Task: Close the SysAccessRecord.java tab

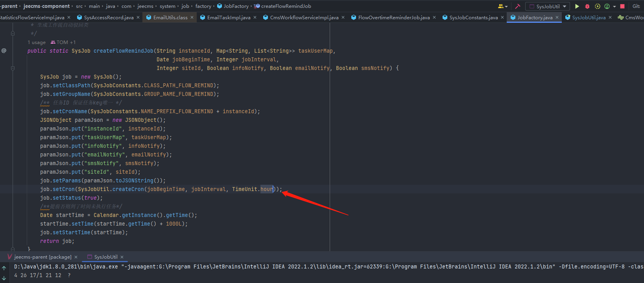Action: pos(138,18)
